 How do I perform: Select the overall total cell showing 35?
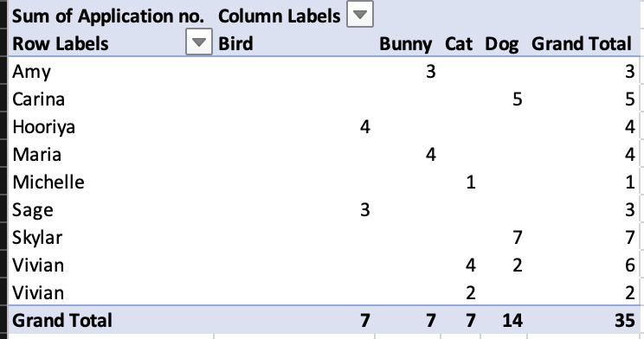(625, 321)
